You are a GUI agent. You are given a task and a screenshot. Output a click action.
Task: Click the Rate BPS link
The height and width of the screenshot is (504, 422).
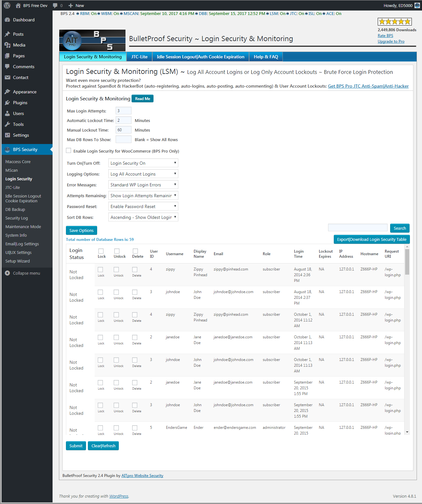tap(385, 36)
